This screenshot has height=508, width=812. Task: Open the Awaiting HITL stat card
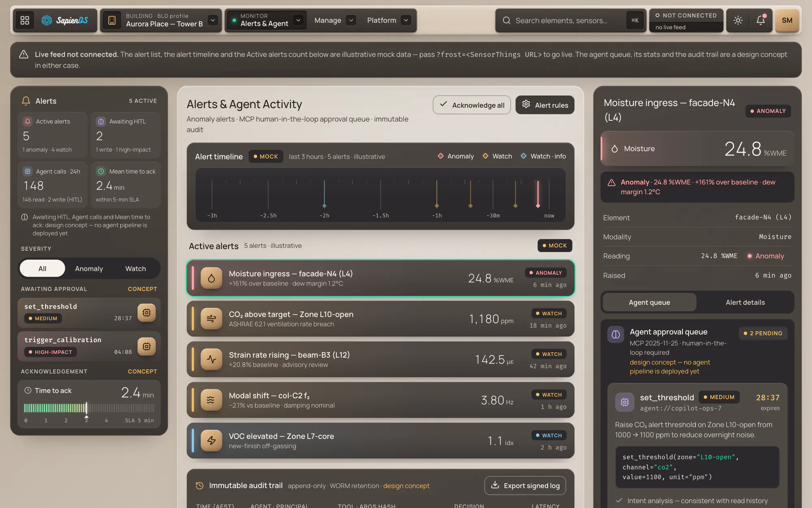[126, 135]
